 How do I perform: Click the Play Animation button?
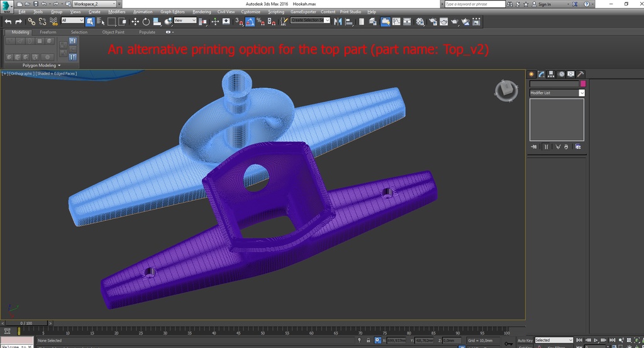tap(596, 340)
